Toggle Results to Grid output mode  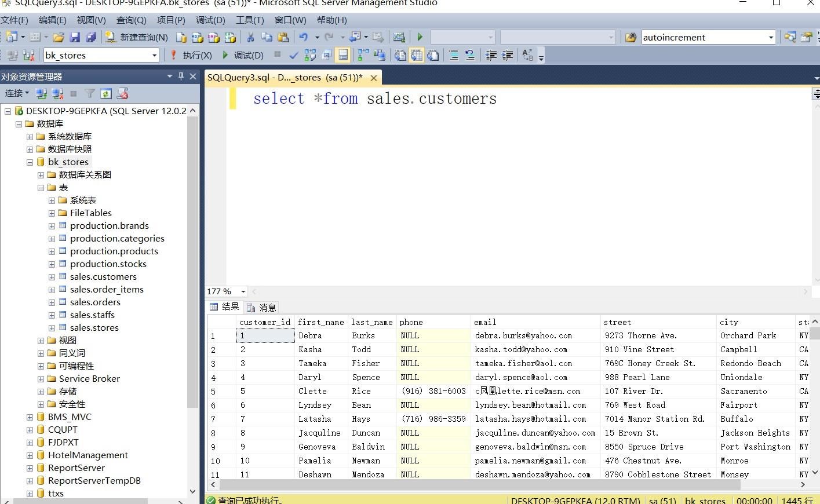pyautogui.click(x=417, y=56)
